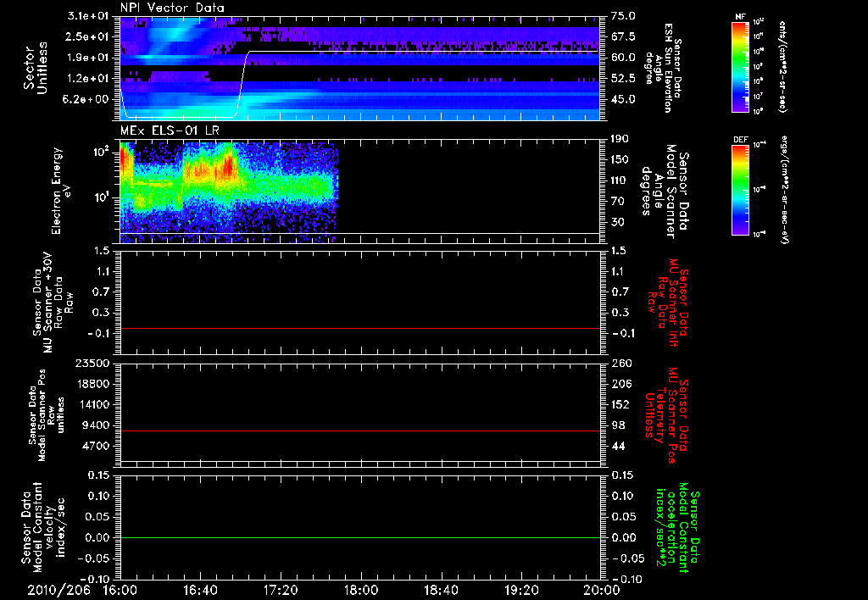Click the "260" telemetry tick label
Viewport: 868px width, 600px height.
pos(621,363)
